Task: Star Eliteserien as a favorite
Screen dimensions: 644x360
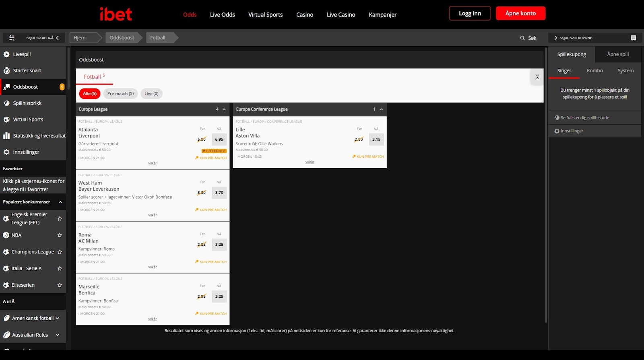Action: 60,285
